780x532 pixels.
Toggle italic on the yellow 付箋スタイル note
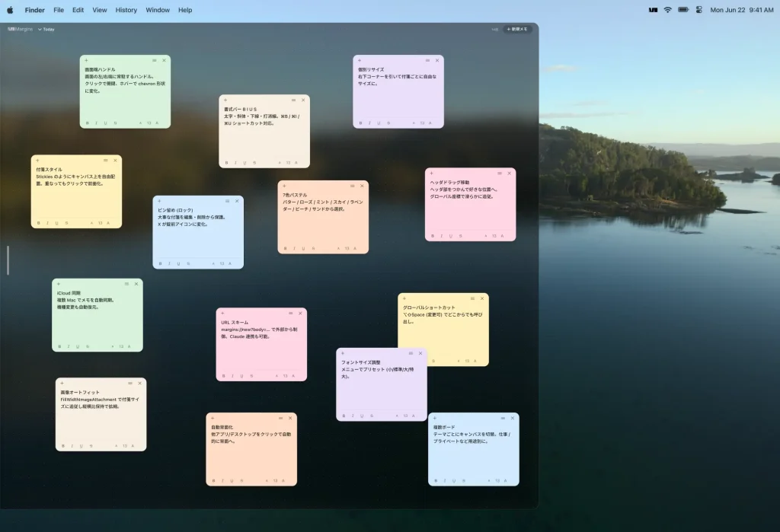pos(48,223)
